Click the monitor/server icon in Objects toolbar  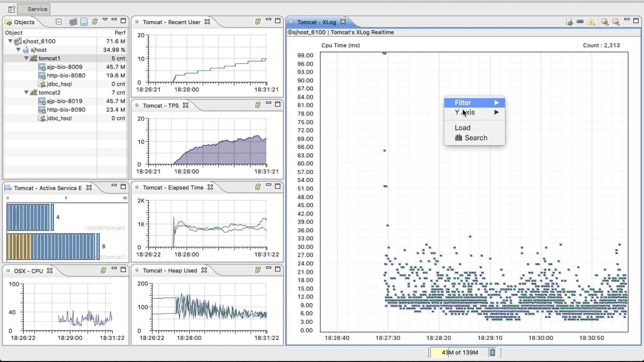[x=72, y=22]
